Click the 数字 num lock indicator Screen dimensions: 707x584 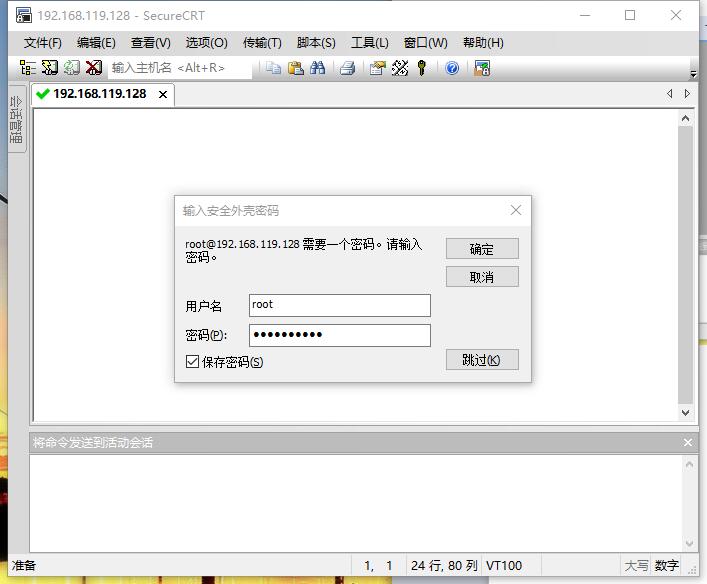pos(666,566)
